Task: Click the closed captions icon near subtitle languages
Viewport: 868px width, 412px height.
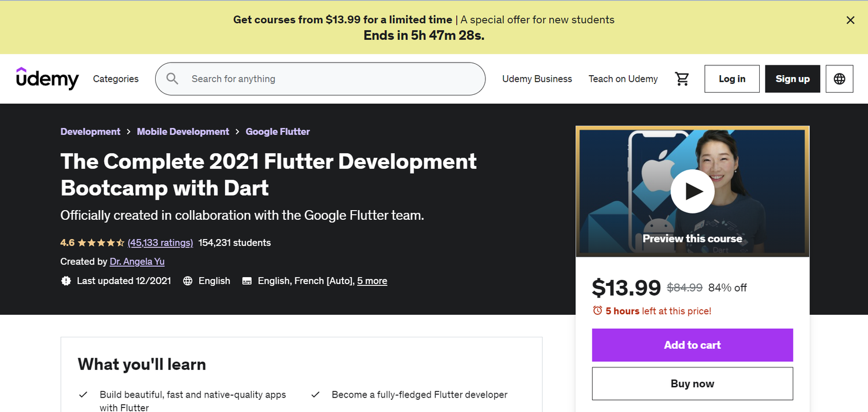Action: pos(247,281)
